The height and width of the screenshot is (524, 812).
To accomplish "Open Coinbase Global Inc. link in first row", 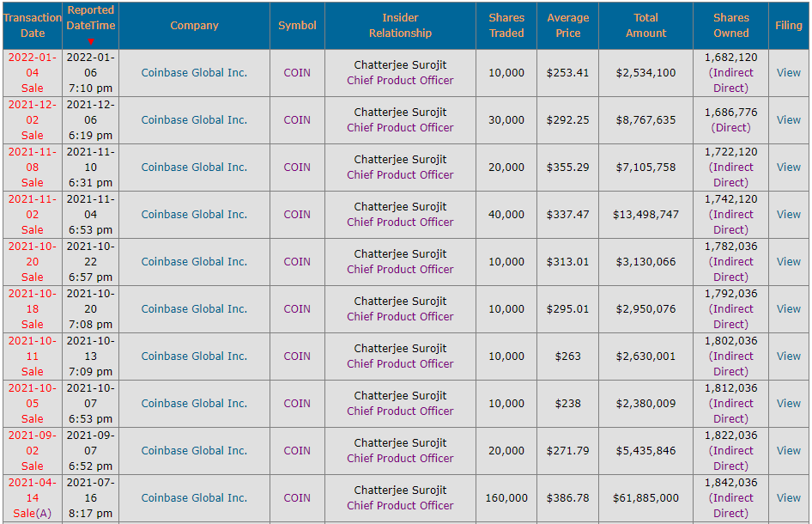I will [x=194, y=72].
